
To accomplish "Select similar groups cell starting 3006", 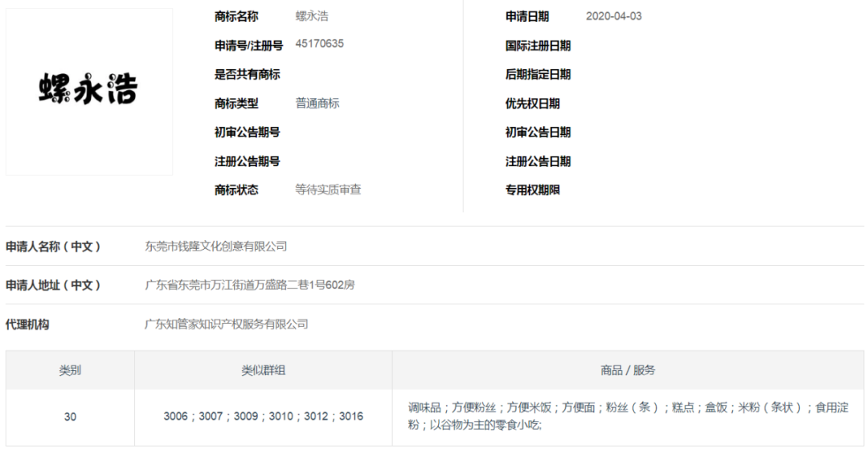I will point(264,417).
